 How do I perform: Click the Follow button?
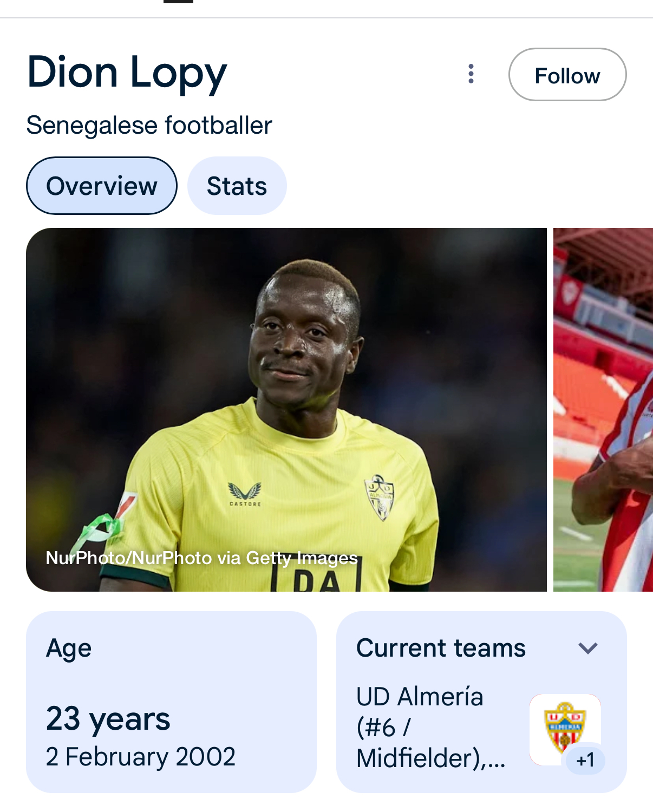pos(567,75)
